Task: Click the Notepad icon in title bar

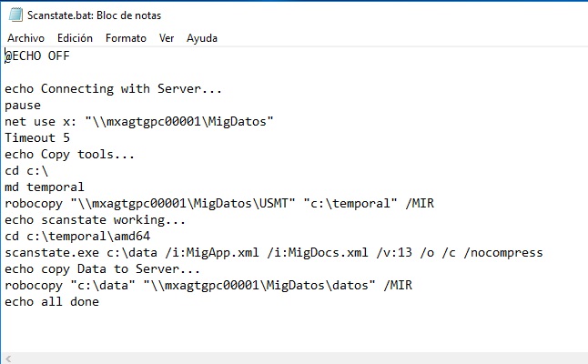Action: (x=14, y=15)
